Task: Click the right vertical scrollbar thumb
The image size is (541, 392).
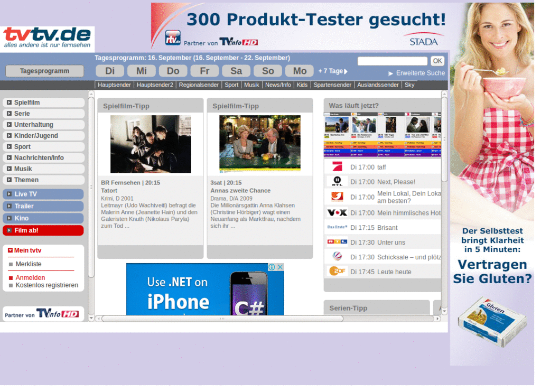Action: click(444, 139)
